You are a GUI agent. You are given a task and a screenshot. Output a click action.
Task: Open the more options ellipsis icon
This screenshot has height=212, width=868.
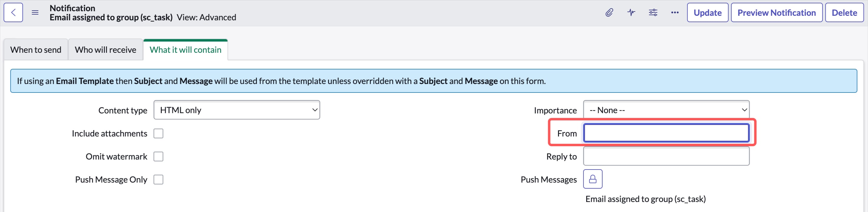click(x=675, y=12)
